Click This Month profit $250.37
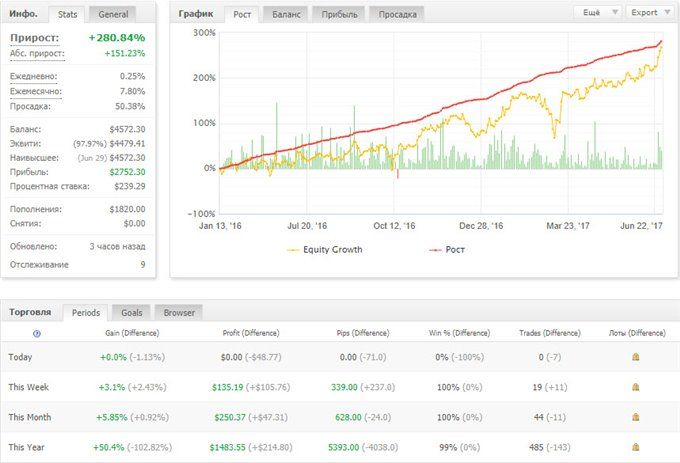This screenshot has height=463, width=680. click(230, 417)
